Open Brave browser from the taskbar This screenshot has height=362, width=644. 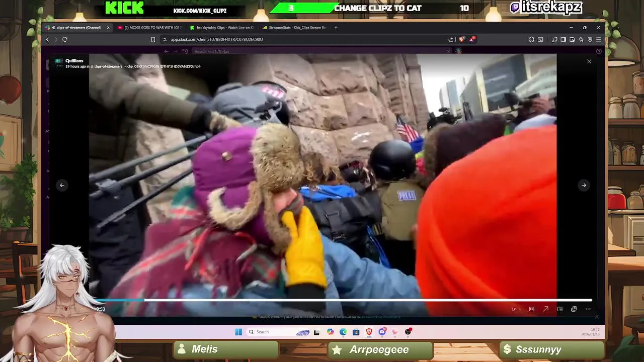[369, 332]
